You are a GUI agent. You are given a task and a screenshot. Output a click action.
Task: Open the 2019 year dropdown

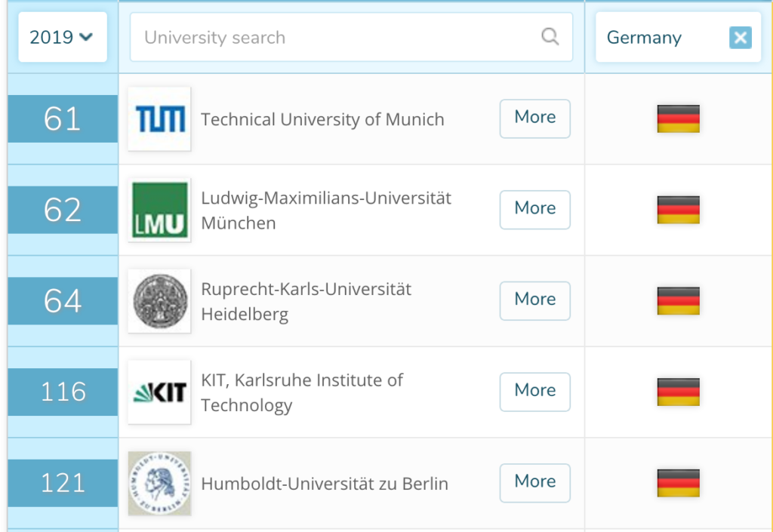(63, 37)
